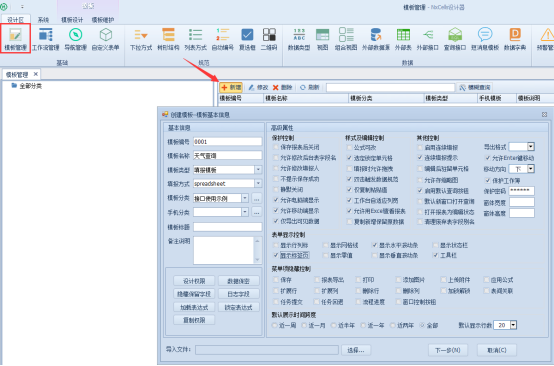This screenshot has height=366, width=554.
Task: Select 自动编号 ribbon icon
Action: click(x=223, y=39)
